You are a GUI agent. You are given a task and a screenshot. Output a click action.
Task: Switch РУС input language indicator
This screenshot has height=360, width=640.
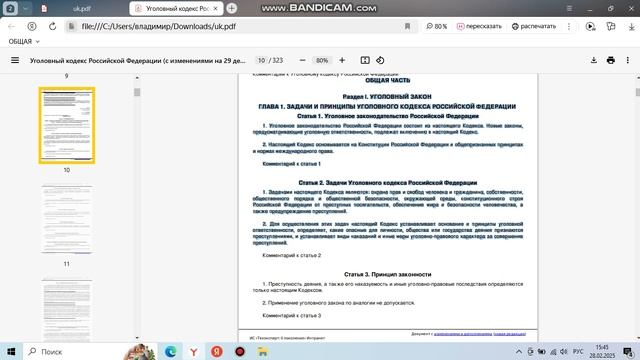click(578, 351)
